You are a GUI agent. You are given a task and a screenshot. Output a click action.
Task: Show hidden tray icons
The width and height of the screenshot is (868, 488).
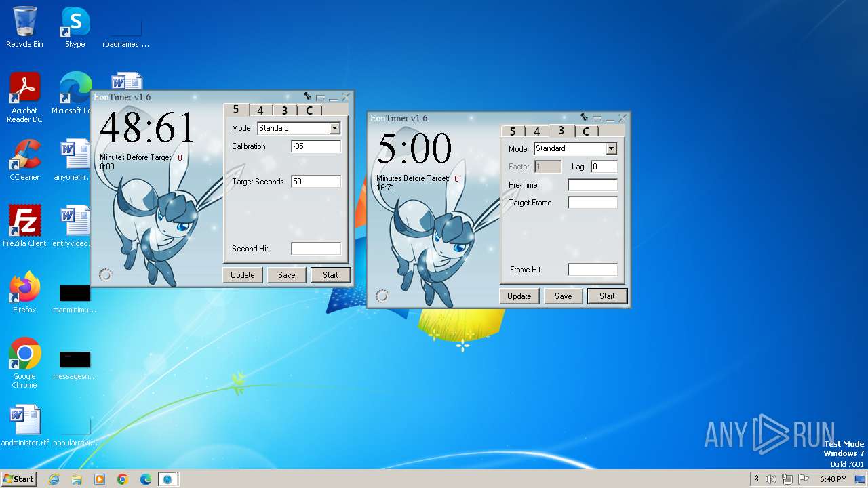pyautogui.click(x=756, y=479)
